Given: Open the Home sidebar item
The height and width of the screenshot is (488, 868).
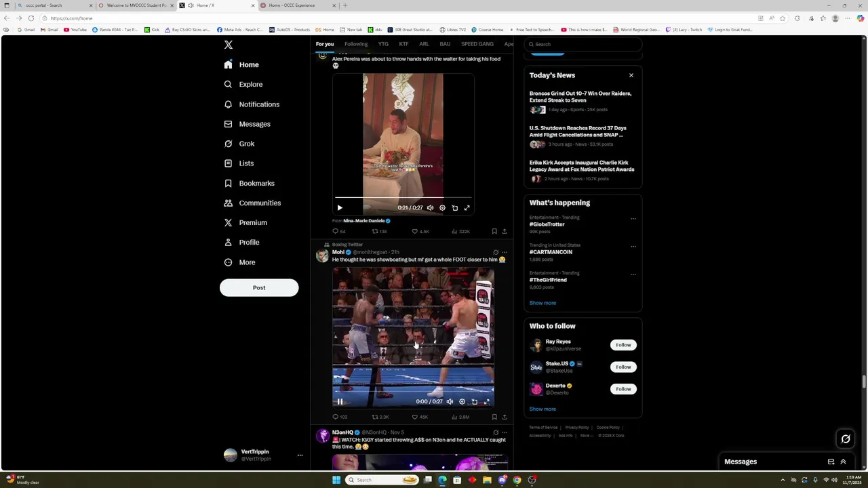Looking at the screenshot, I should (242, 65).
